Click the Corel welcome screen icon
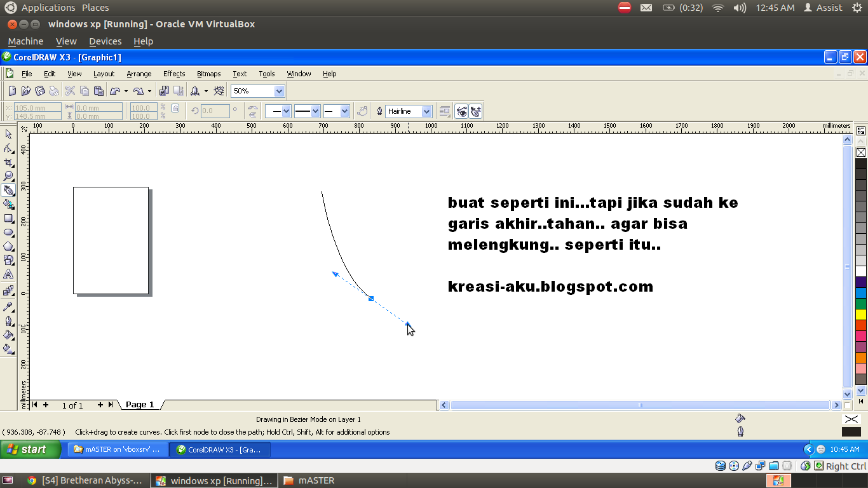The image size is (868, 488). point(219,91)
